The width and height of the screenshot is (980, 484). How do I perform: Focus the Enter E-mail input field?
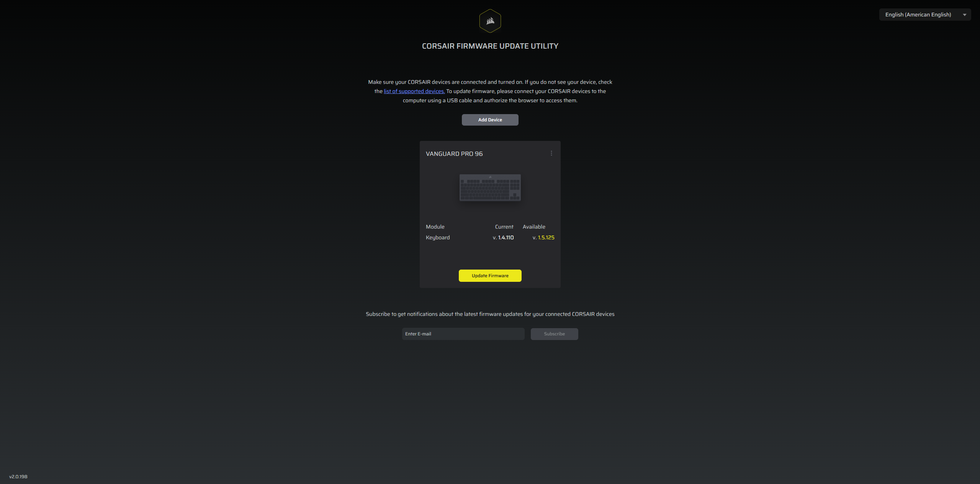point(463,334)
